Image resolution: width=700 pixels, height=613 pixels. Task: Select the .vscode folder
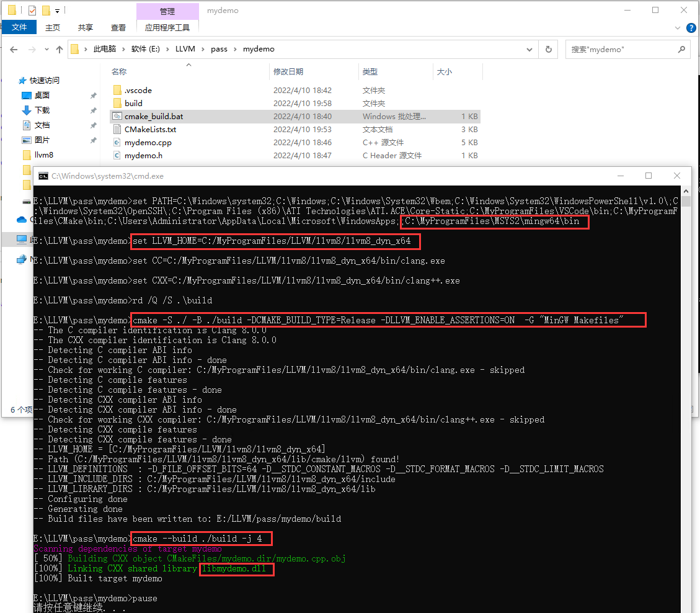coord(138,90)
